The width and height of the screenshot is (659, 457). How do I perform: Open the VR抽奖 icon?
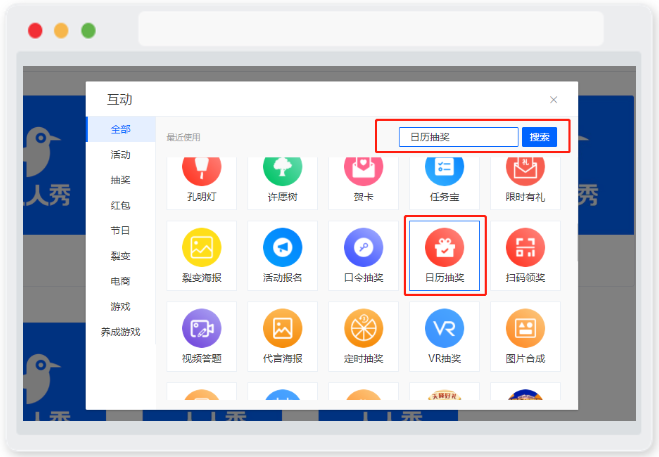coord(444,328)
